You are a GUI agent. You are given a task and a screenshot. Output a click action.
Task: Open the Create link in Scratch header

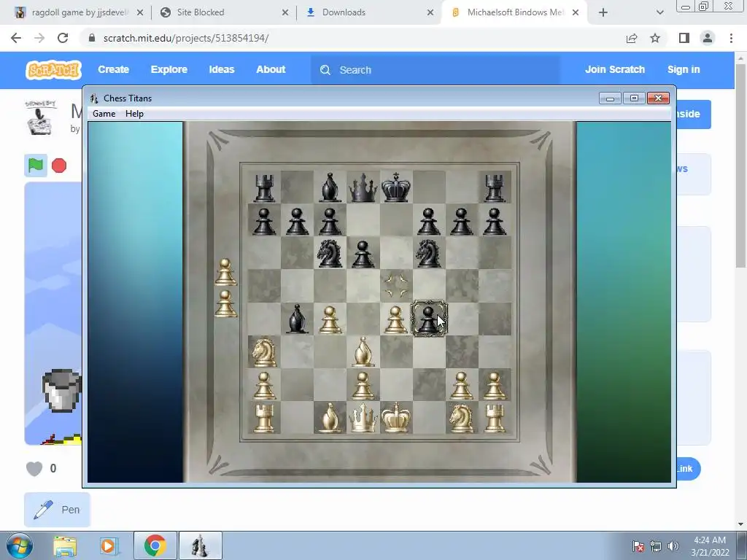point(113,69)
